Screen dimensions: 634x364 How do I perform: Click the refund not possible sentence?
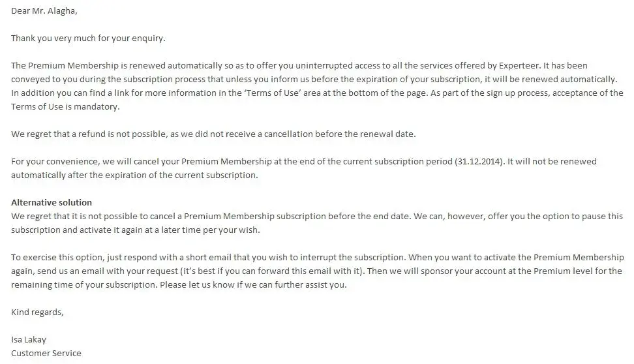[x=213, y=134]
